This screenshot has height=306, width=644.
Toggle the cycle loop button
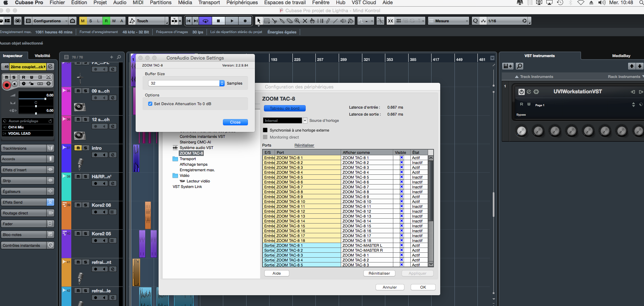pos(206,21)
